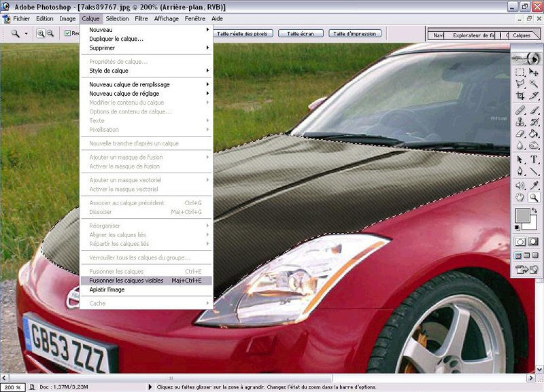Select the Crop tool
This screenshot has width=544, height=392.
click(520, 95)
